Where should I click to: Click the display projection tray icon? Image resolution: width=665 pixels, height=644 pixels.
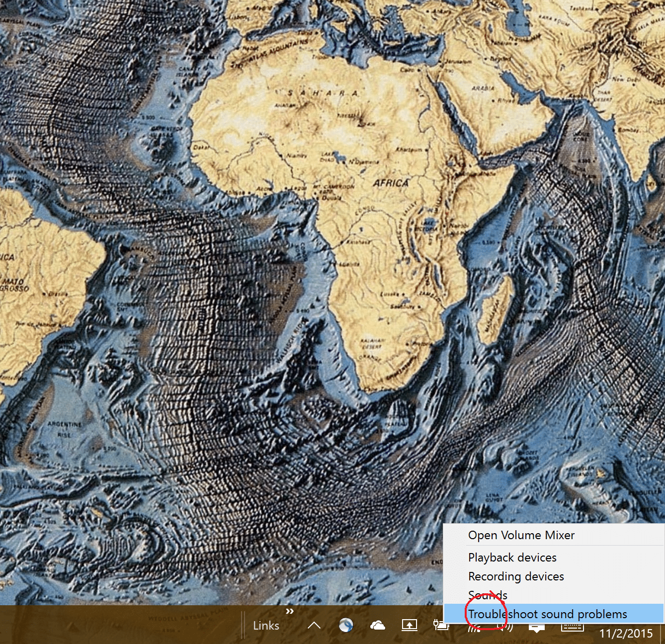pos(410,625)
